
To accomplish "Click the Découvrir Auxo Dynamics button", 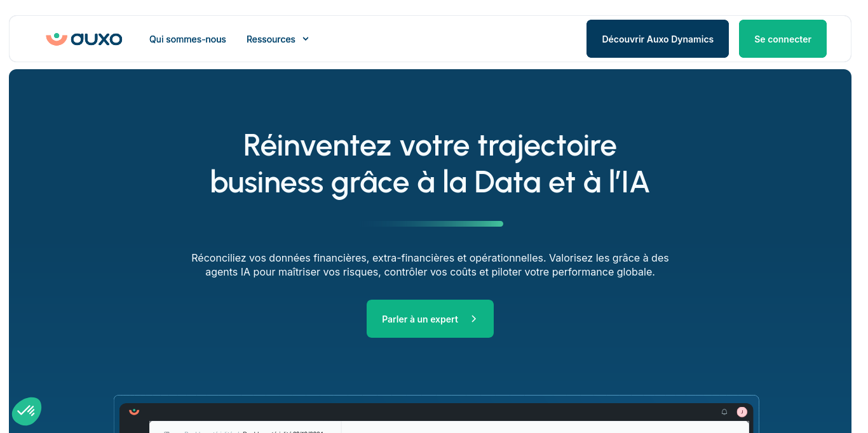I will point(657,39).
